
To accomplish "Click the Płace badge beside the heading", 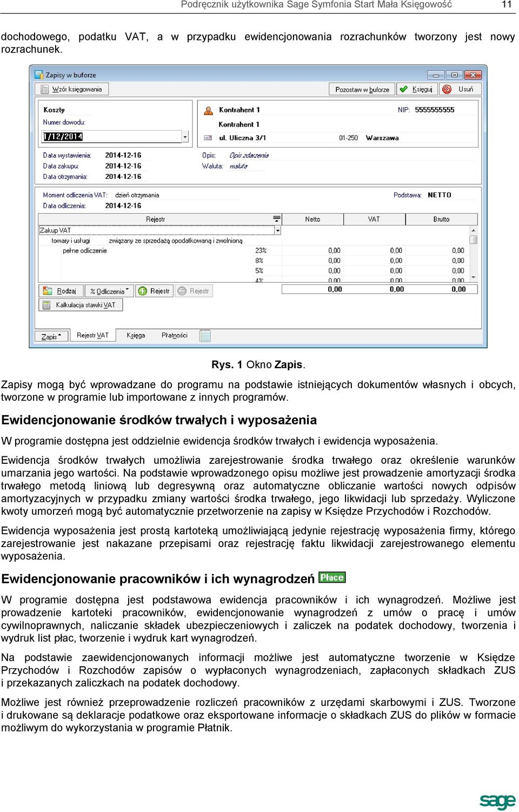I will tap(332, 577).
